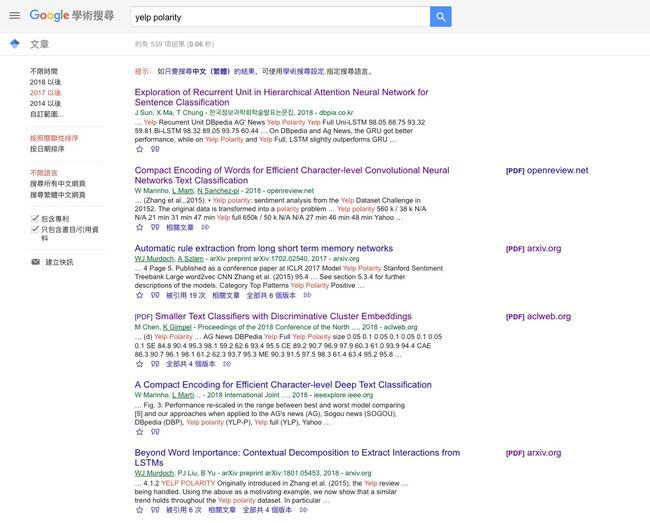Open author N Sanchez-pi profile link
Viewport: 650px width, 523px height.
[218, 191]
